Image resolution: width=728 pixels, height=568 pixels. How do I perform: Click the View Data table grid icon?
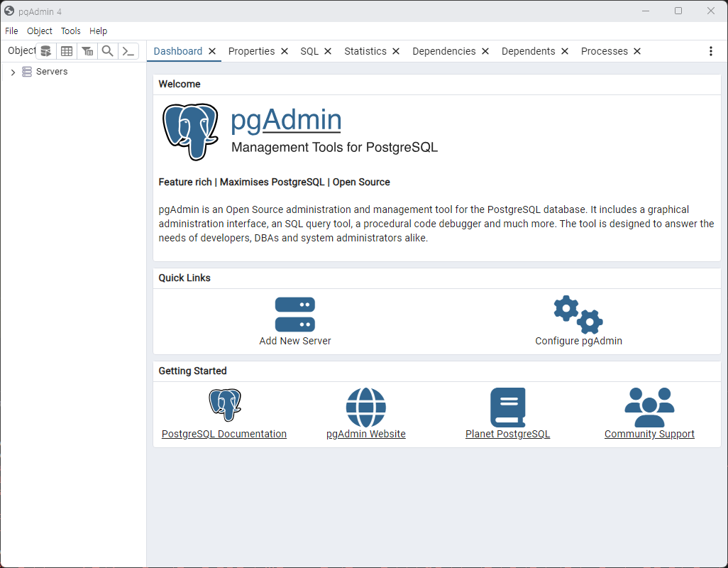[67, 51]
